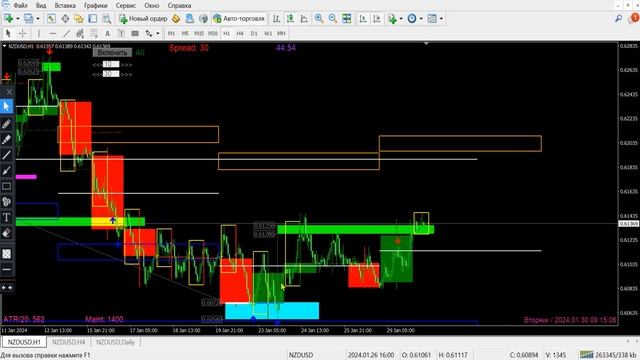The width and height of the screenshot is (640, 360).
Task: Open the Вид menu
Action: [41, 5]
